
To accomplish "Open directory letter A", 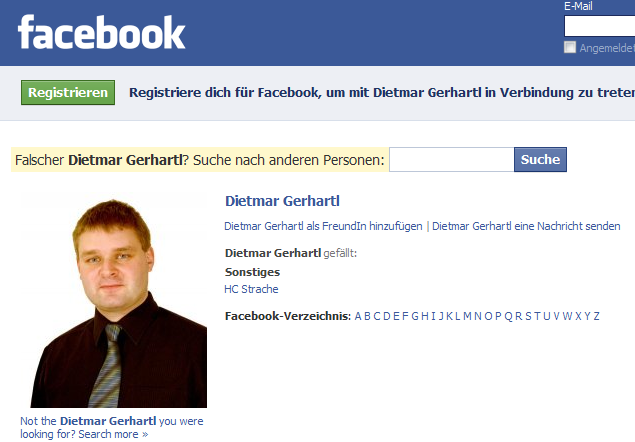I will [x=358, y=316].
